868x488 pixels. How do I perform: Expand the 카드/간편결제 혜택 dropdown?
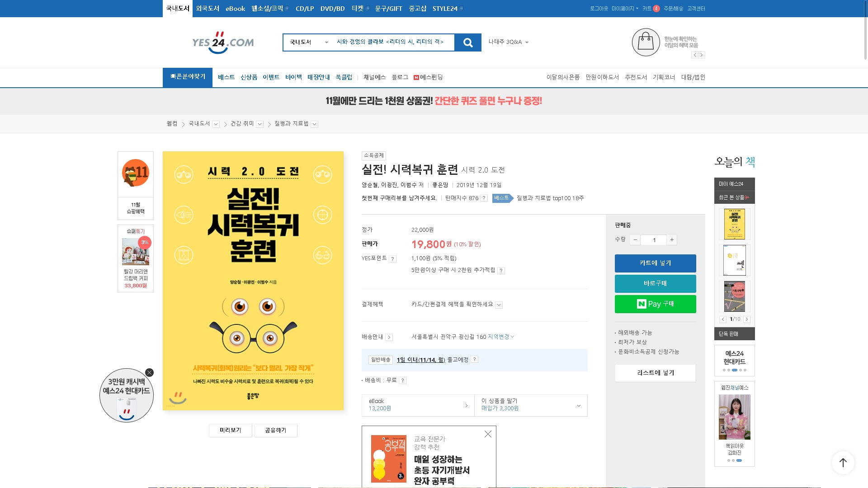coord(499,305)
